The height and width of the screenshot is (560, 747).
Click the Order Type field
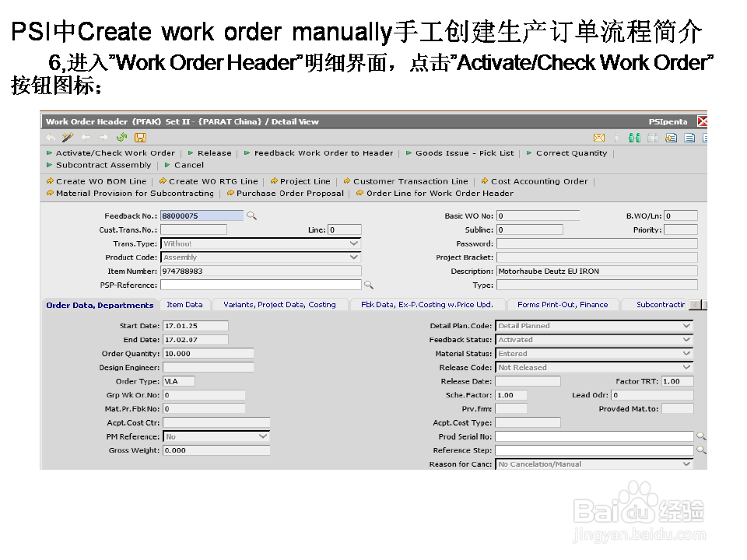(x=179, y=381)
